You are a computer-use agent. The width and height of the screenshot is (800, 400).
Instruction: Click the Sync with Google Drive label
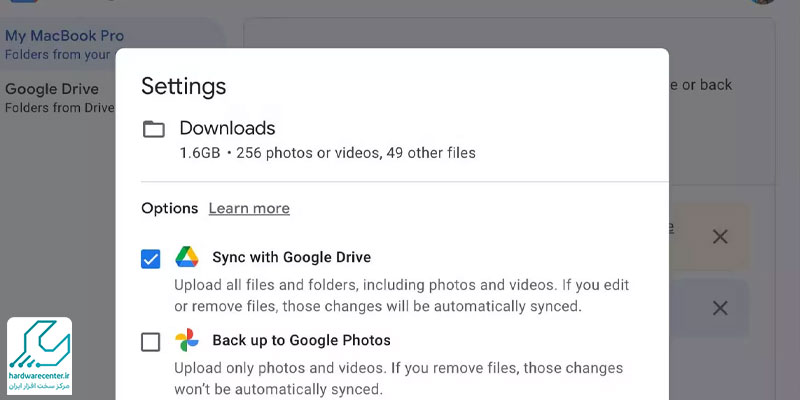click(x=291, y=257)
